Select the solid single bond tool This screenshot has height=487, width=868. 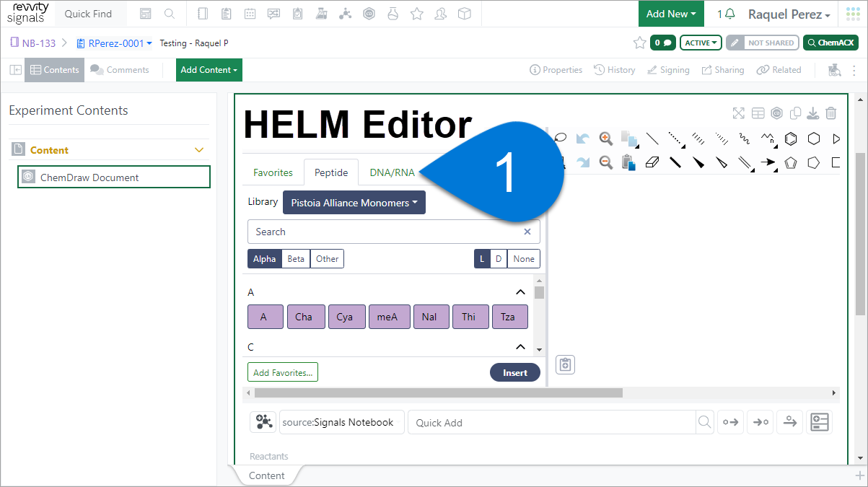click(652, 138)
